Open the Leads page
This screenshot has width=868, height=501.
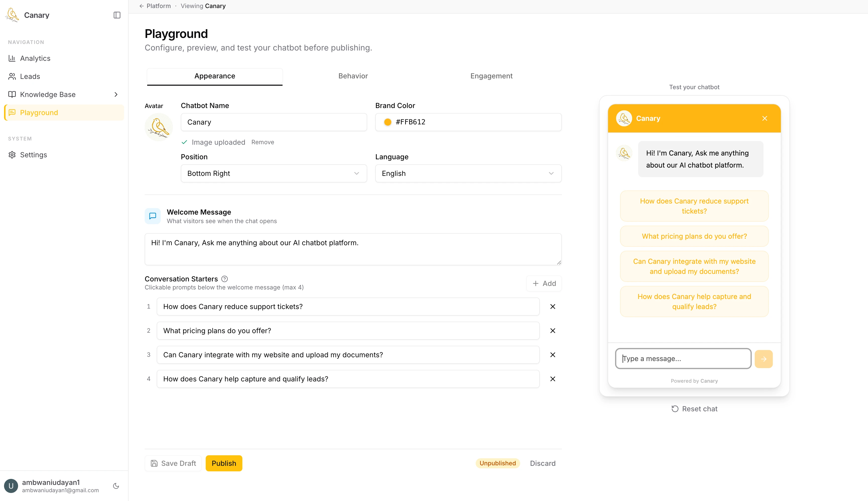pyautogui.click(x=30, y=76)
